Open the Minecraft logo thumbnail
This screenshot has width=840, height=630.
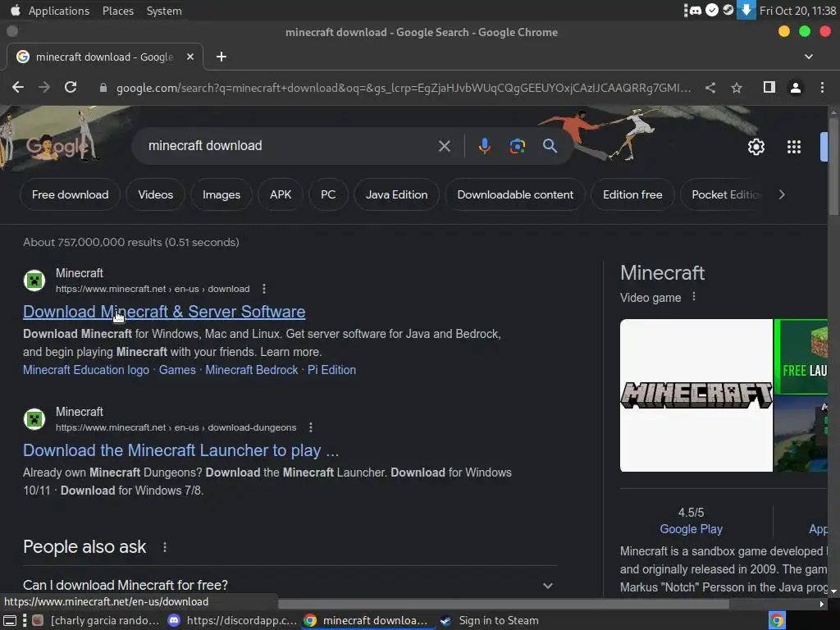click(696, 395)
